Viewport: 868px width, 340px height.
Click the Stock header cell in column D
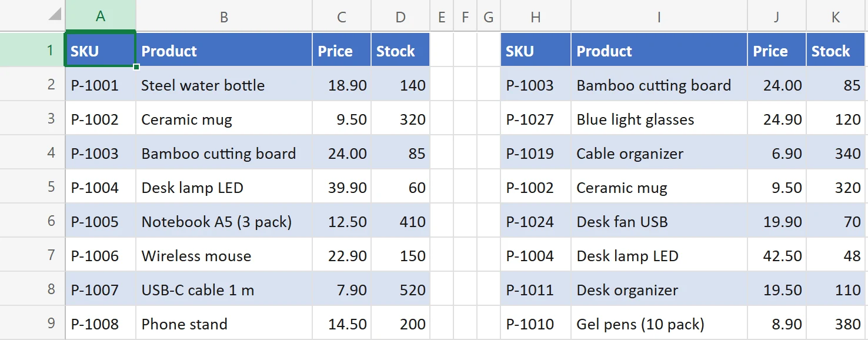(x=400, y=50)
